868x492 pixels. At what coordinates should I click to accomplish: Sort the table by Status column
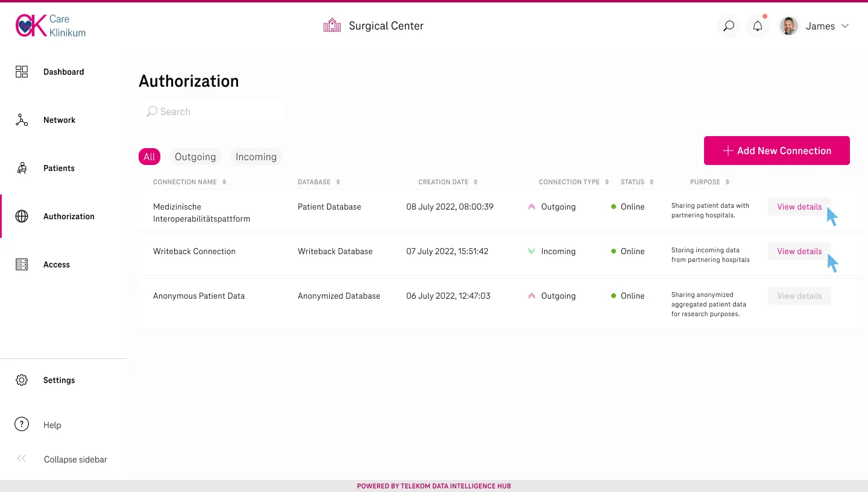(652, 182)
